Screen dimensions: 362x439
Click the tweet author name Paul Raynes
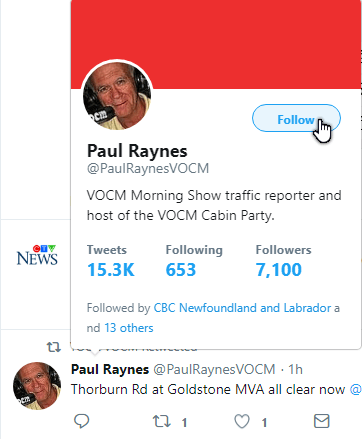coord(110,370)
